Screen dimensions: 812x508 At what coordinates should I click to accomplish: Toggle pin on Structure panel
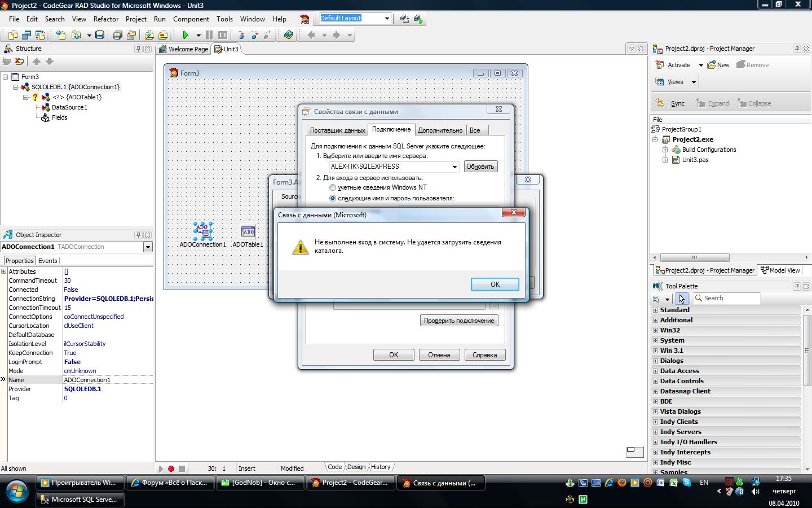tap(138, 49)
